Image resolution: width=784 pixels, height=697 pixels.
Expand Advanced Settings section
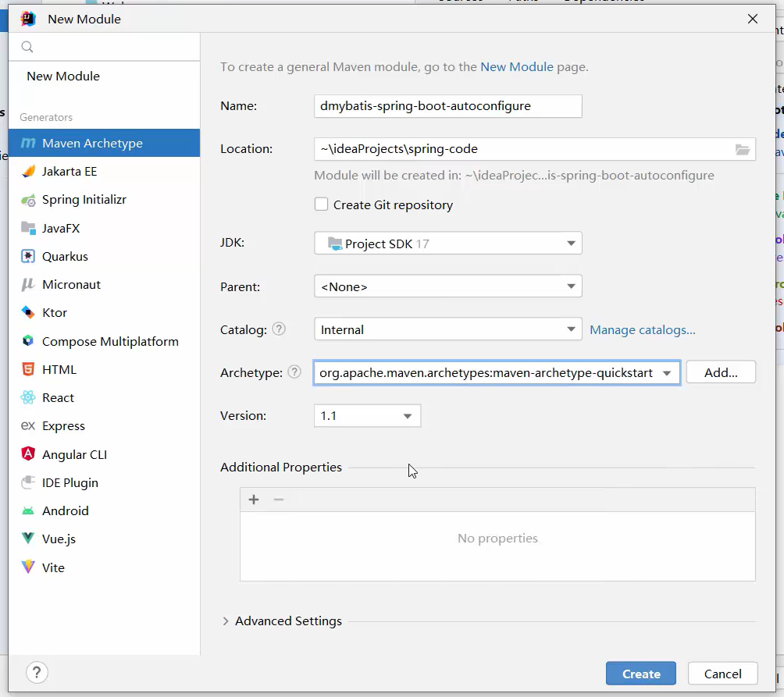(226, 621)
